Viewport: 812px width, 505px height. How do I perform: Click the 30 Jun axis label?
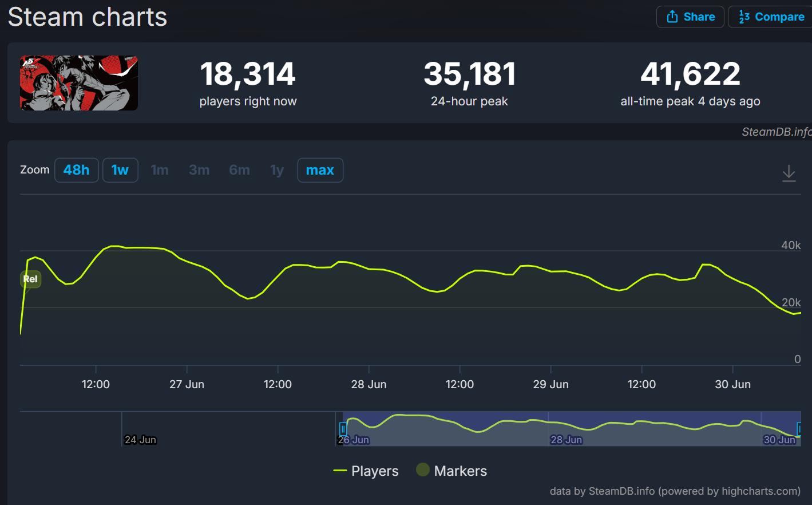pyautogui.click(x=732, y=384)
